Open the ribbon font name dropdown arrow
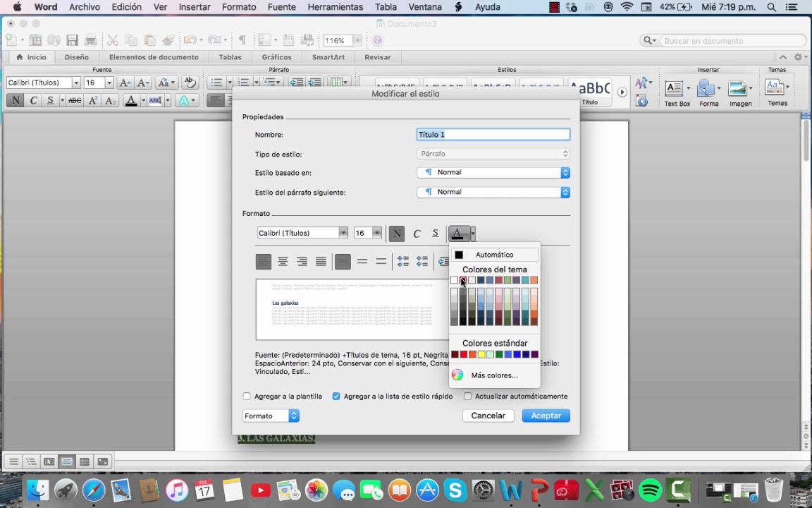Screen dimensions: 812x508 pyautogui.click(x=76, y=83)
